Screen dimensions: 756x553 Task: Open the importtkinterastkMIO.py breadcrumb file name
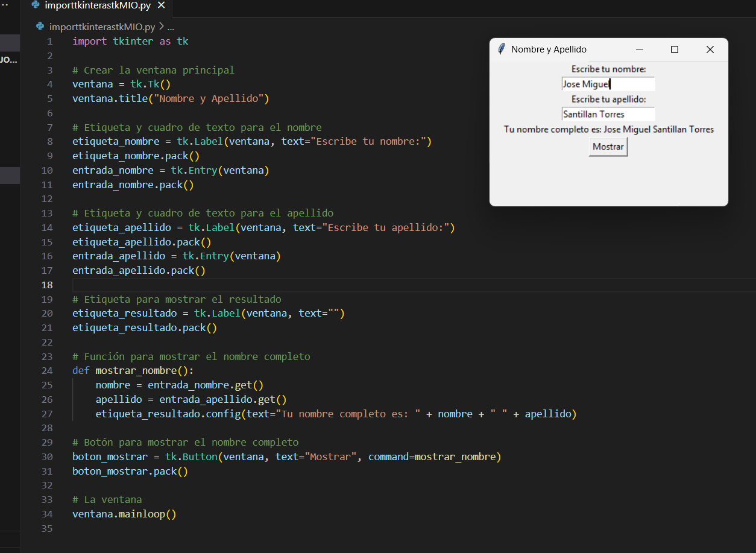click(102, 27)
